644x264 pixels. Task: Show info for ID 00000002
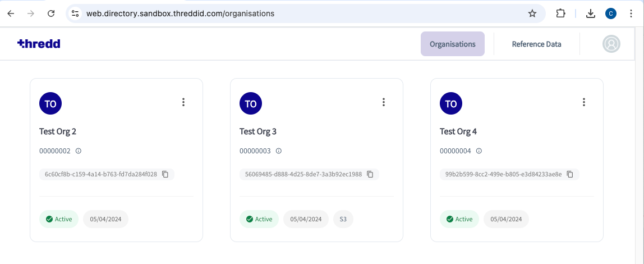tap(79, 151)
